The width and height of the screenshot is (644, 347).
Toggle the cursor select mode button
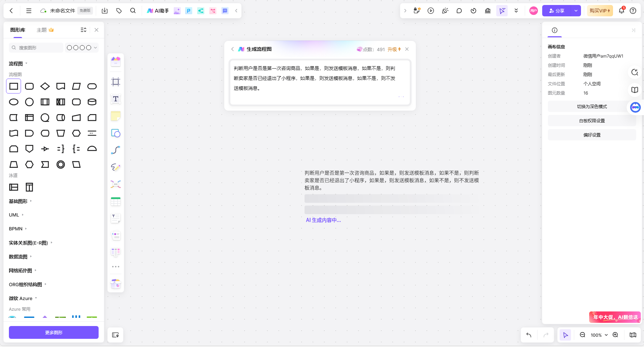(x=565, y=335)
